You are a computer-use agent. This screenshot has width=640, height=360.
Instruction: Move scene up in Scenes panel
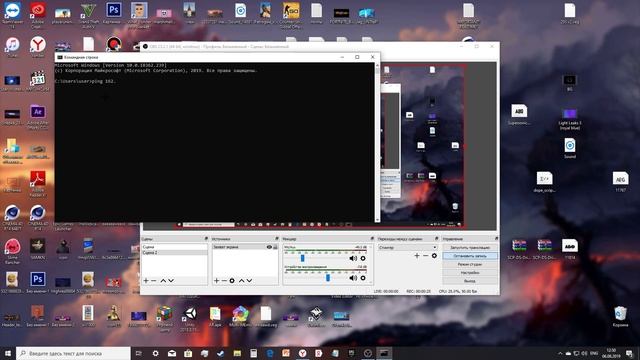(163, 281)
